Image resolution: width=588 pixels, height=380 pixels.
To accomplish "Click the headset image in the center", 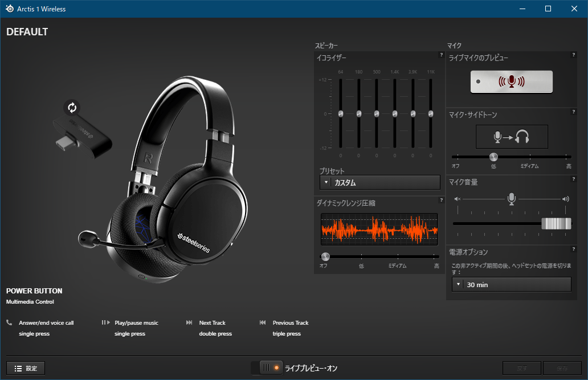I will point(163,180).
